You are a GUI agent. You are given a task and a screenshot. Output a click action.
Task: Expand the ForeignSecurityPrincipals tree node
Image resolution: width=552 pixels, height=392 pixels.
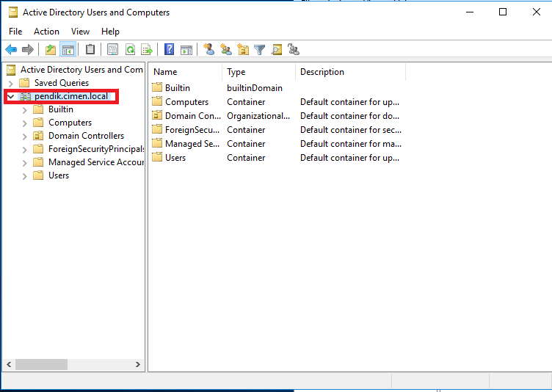pyautogui.click(x=25, y=150)
